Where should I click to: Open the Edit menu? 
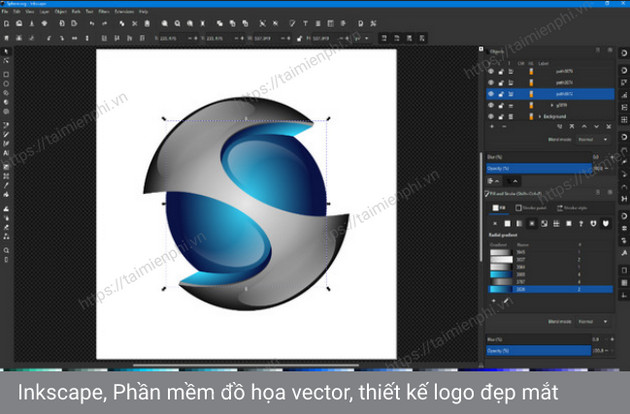[x=17, y=12]
